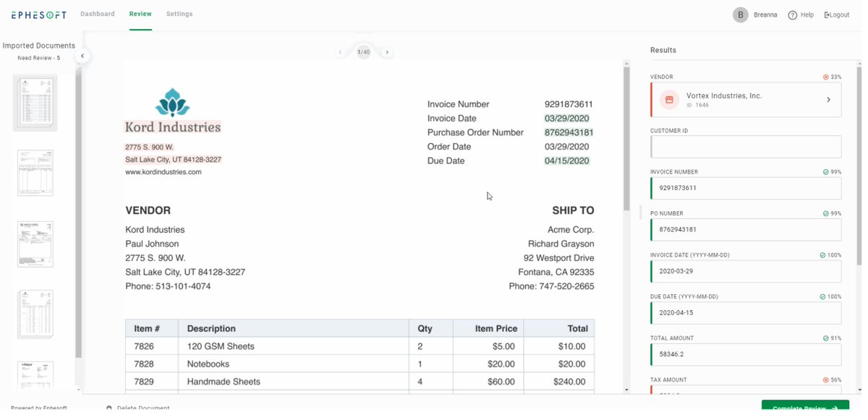The height and width of the screenshot is (420, 868).
Task: Click highlighted purchase order number 8762943181
Action: point(569,132)
